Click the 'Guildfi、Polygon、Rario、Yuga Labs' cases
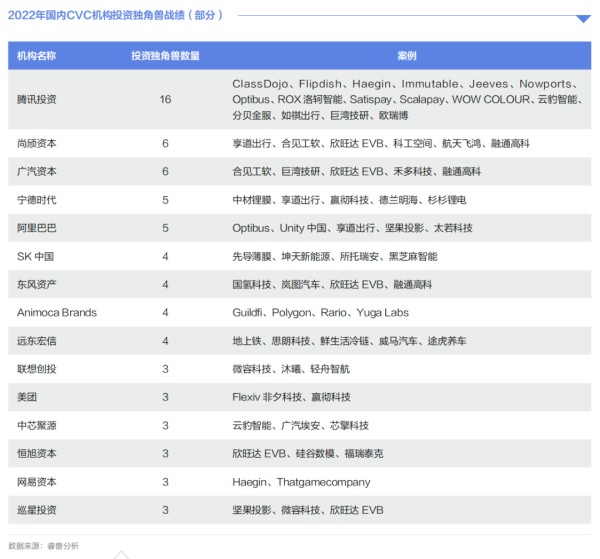Screen dimensions: 600x559 (x=321, y=313)
